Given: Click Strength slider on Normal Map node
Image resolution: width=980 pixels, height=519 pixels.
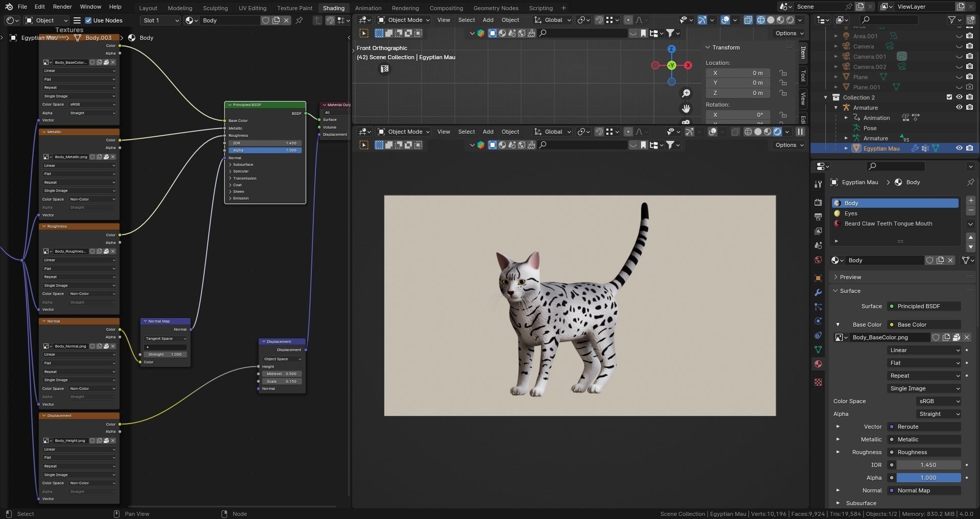Looking at the screenshot, I should pyautogui.click(x=165, y=354).
